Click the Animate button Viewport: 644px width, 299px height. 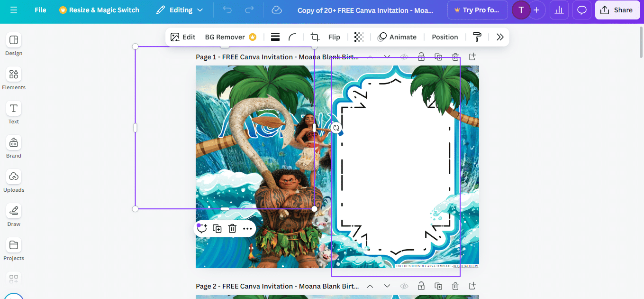(x=397, y=37)
